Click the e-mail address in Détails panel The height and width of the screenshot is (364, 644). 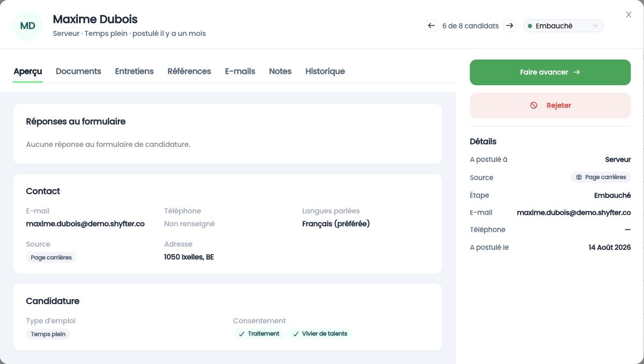pyautogui.click(x=574, y=212)
